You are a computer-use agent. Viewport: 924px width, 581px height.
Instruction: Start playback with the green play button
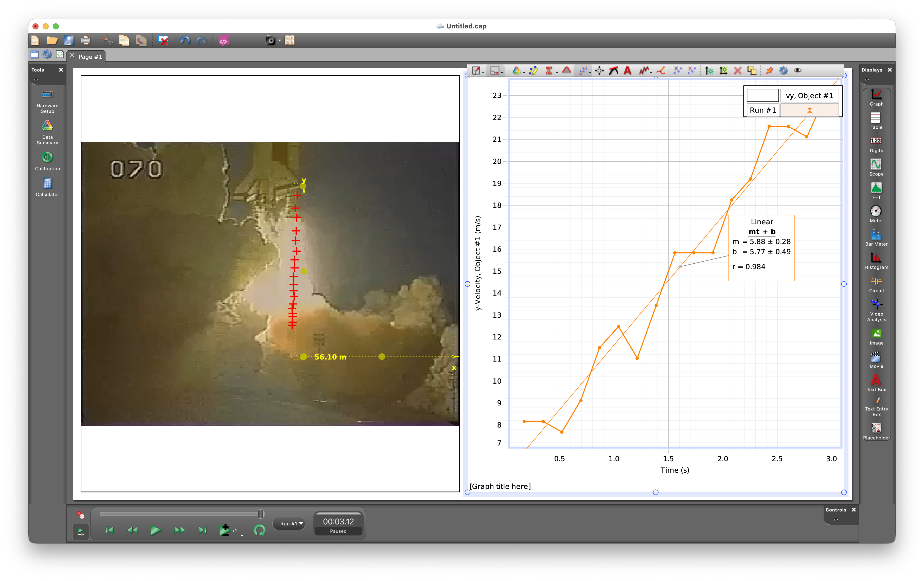point(155,530)
